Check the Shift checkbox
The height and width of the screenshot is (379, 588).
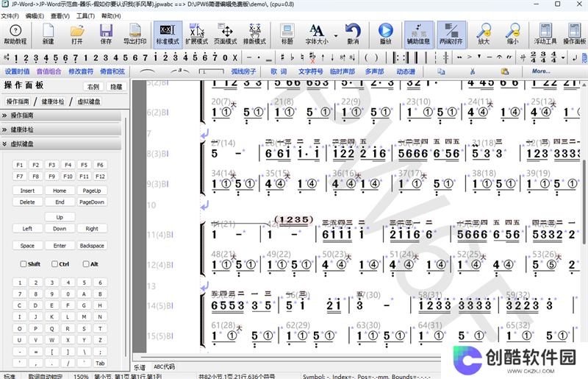[24, 263]
